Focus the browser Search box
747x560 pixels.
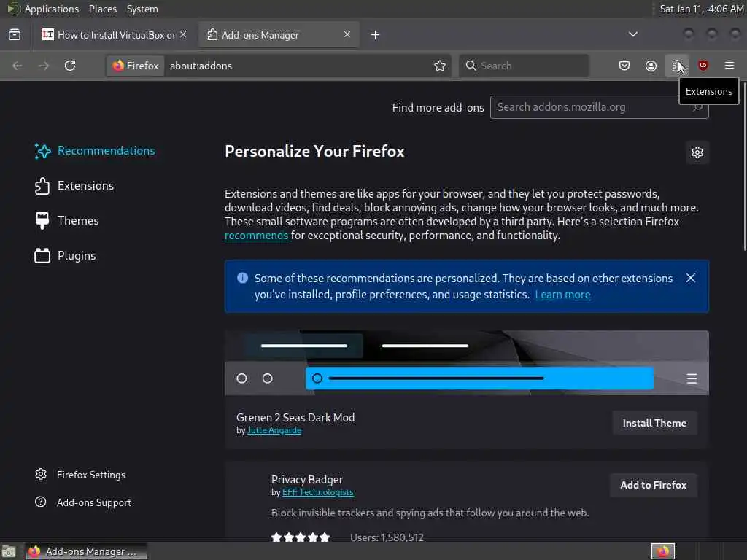[524, 66]
